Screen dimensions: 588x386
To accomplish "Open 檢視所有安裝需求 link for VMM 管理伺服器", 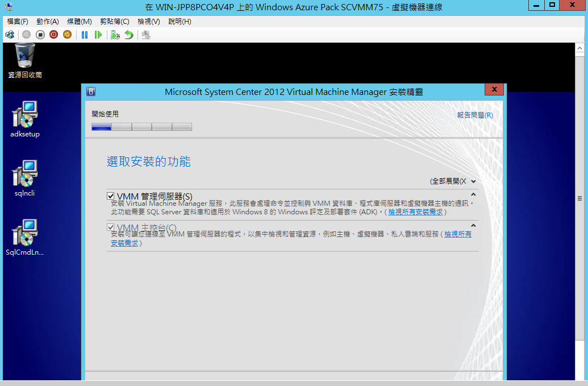I will (x=415, y=212).
